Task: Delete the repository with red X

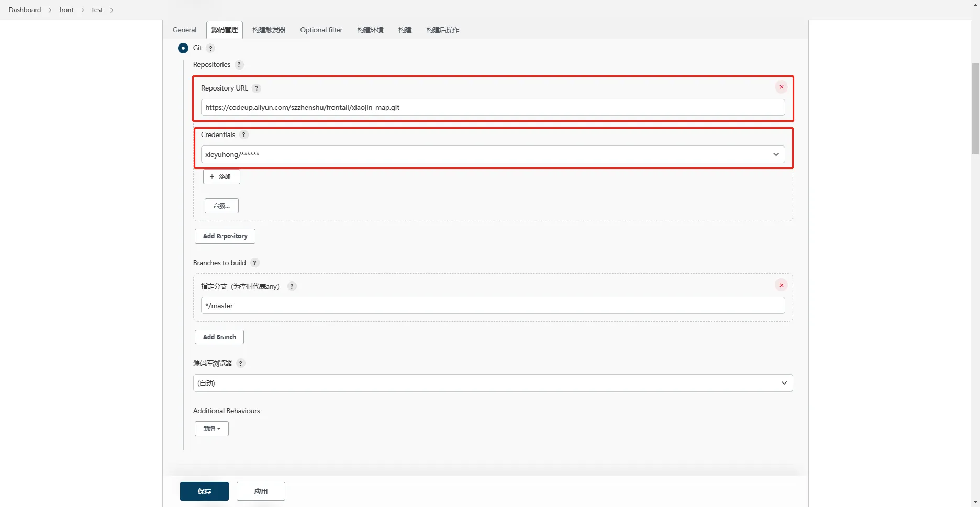Action: click(781, 87)
